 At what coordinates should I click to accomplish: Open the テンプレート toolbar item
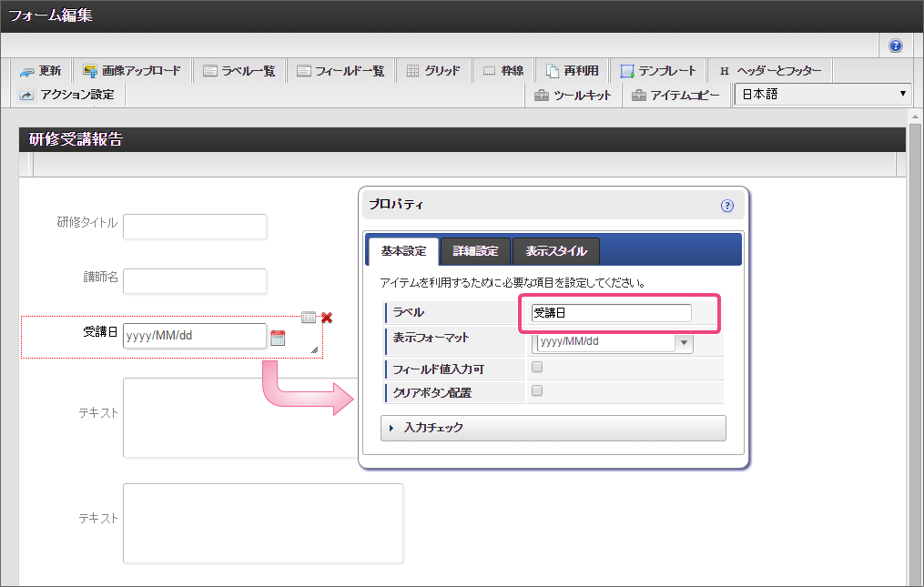[657, 71]
